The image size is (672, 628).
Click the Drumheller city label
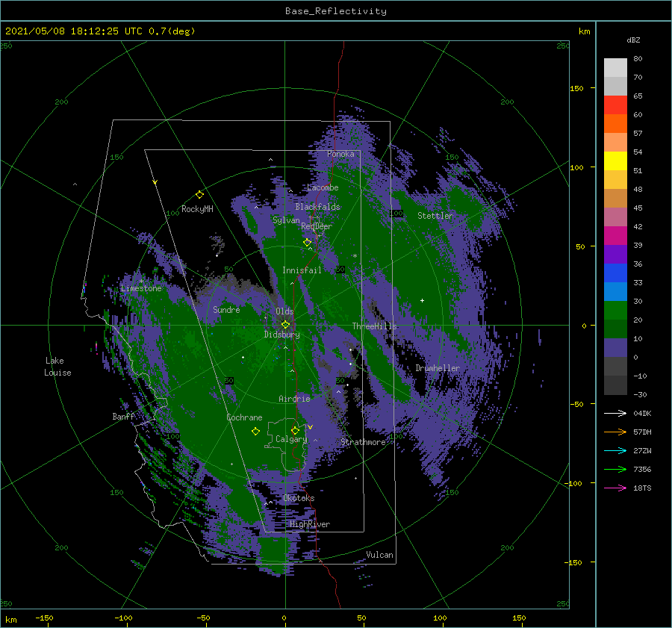[438, 368]
